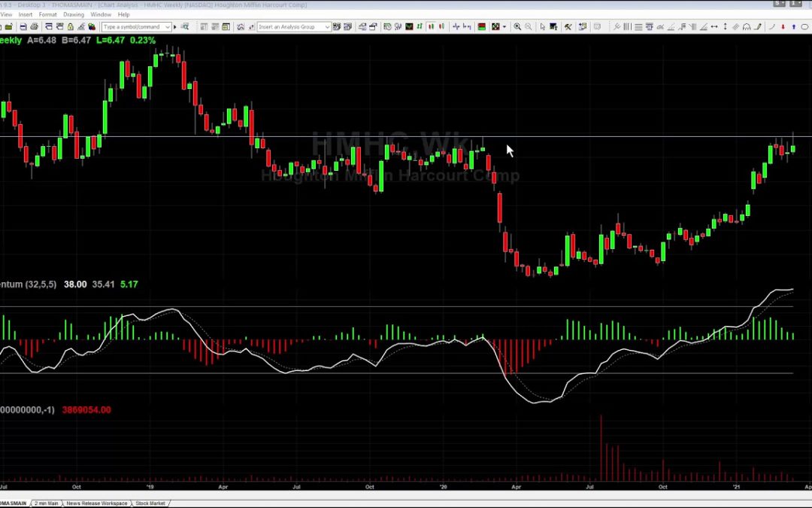Image resolution: width=812 pixels, height=508 pixels.
Task: Open dropdown arrow beside the checkered grid icon
Action: point(504,26)
